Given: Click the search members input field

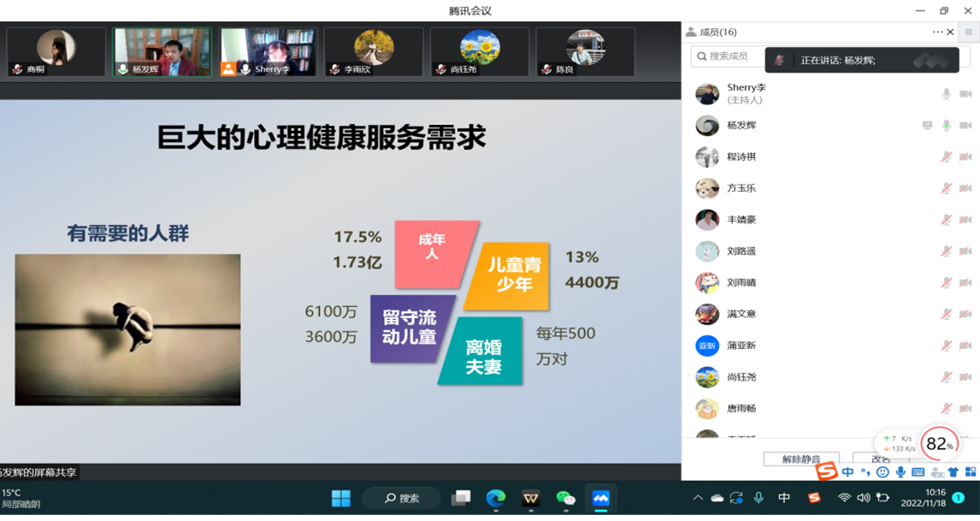Looking at the screenshot, I should (727, 56).
